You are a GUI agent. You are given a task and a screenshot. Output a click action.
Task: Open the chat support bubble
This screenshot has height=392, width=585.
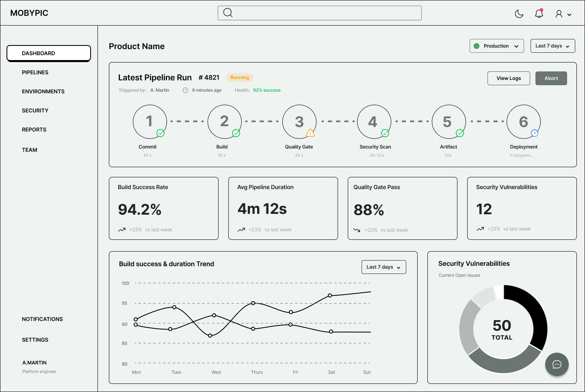coord(557,364)
